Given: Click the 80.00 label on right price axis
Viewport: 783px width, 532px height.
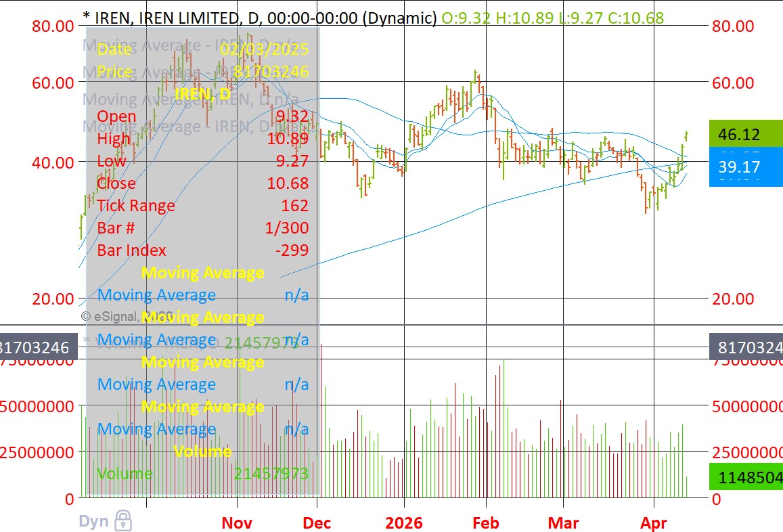Looking at the screenshot, I should 732,26.
